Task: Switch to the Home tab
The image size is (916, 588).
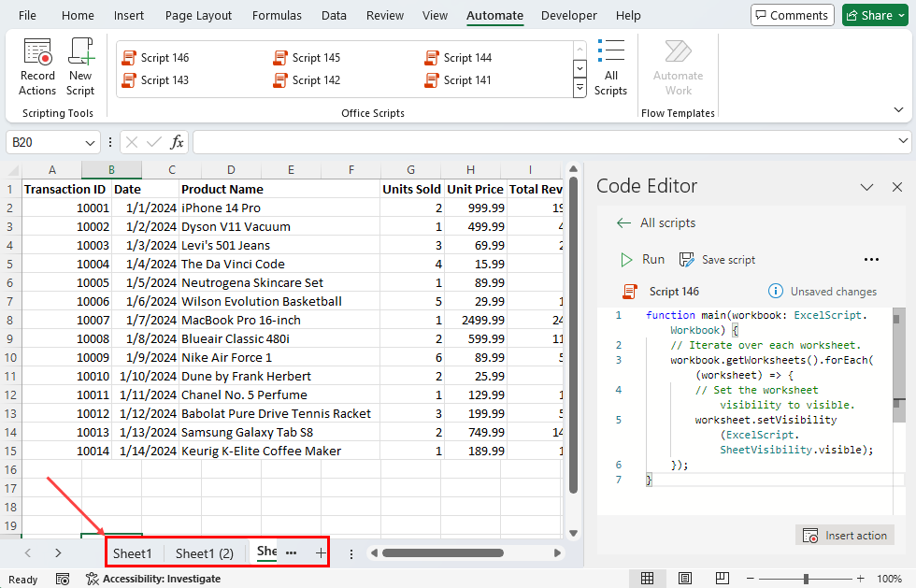Action: pos(78,16)
